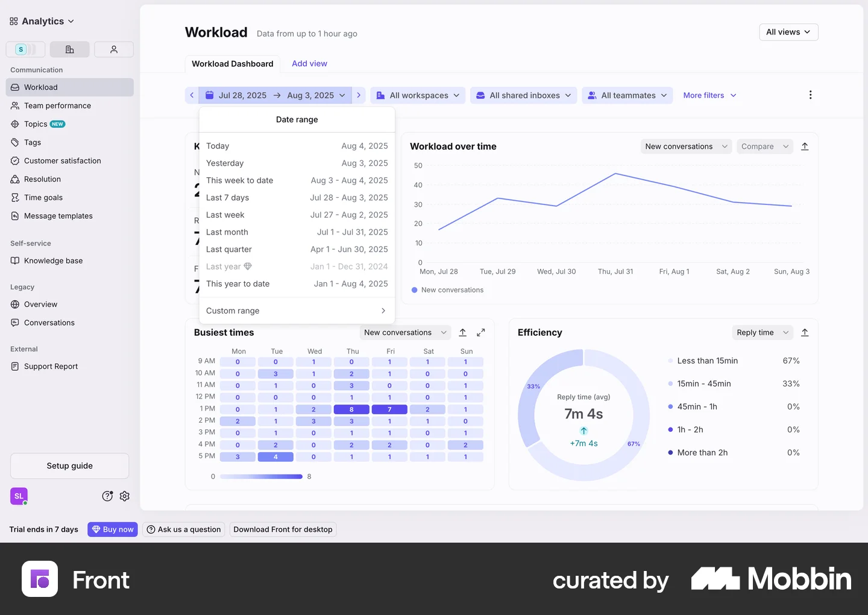Open settings gear in sidebar
Image resolution: width=868 pixels, height=615 pixels.
125,496
